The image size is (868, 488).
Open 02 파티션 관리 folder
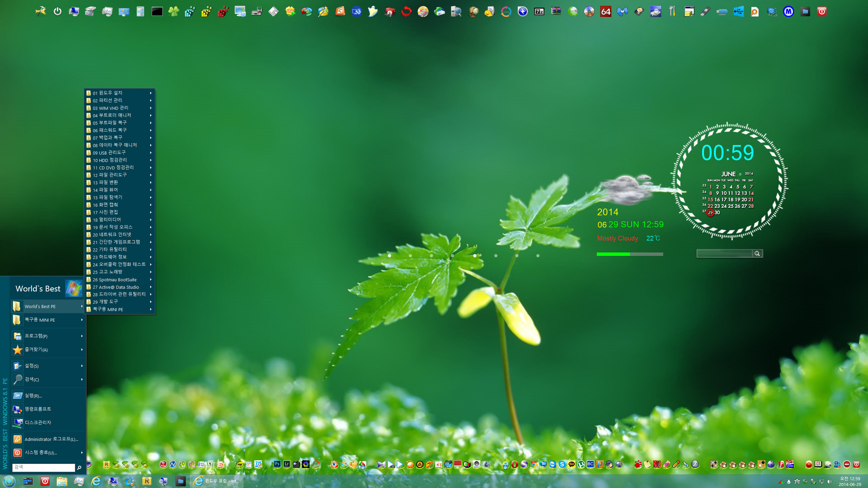click(119, 100)
